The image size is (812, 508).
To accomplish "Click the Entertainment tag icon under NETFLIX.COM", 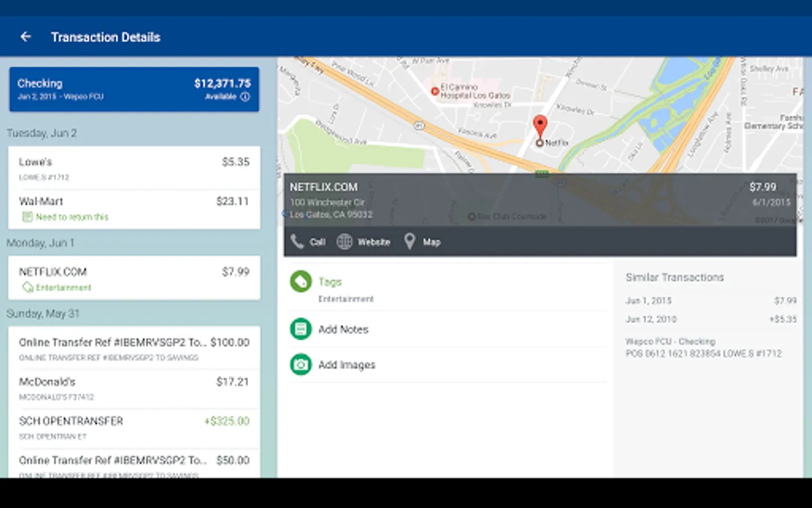I will click(27, 287).
